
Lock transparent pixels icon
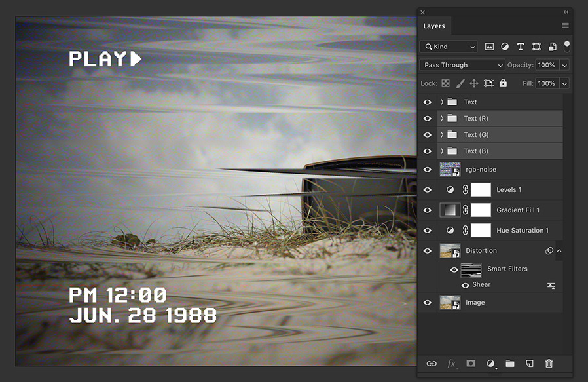coord(445,83)
